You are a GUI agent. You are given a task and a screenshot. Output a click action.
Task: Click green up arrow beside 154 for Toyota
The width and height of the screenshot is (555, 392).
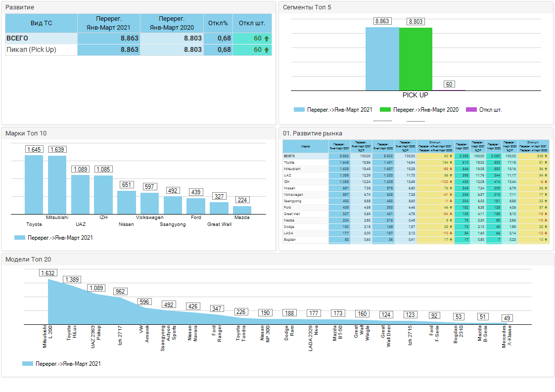pos(451,162)
